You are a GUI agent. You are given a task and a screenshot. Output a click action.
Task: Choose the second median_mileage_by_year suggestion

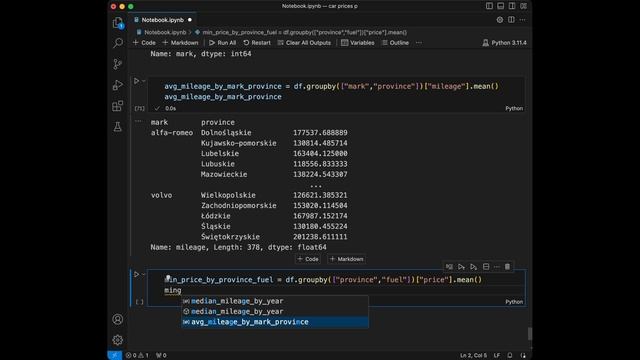(275, 311)
